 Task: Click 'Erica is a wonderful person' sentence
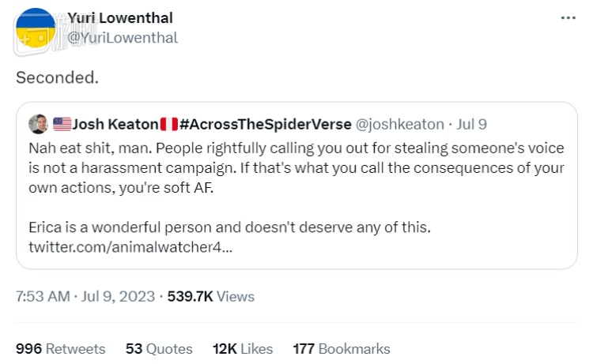coord(229,227)
